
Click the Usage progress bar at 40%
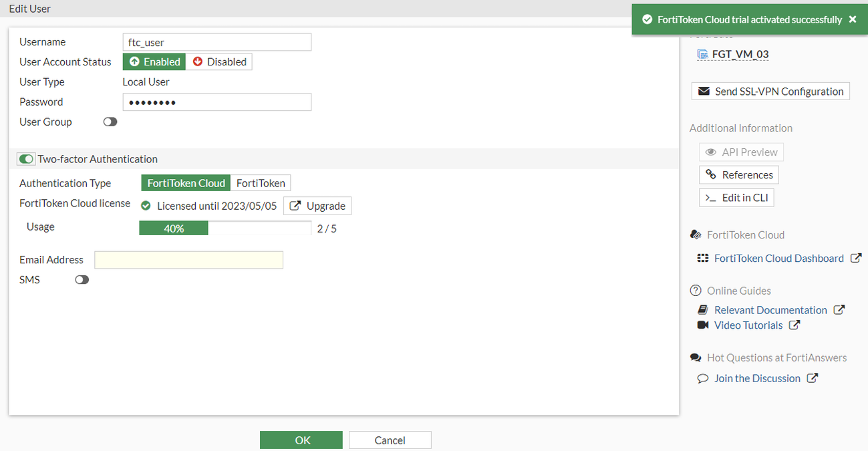click(x=173, y=228)
